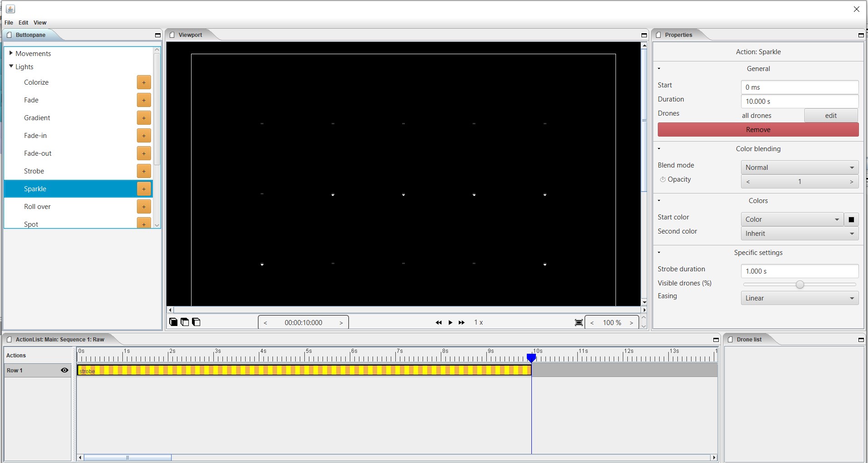Click the blue playhead marker at 10s
This screenshot has height=463, width=868.
point(531,358)
